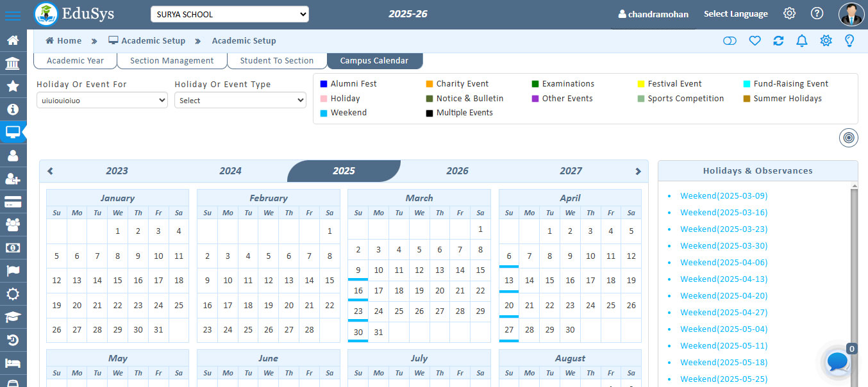
Task: Select year 2026 in the calendar
Action: (457, 171)
